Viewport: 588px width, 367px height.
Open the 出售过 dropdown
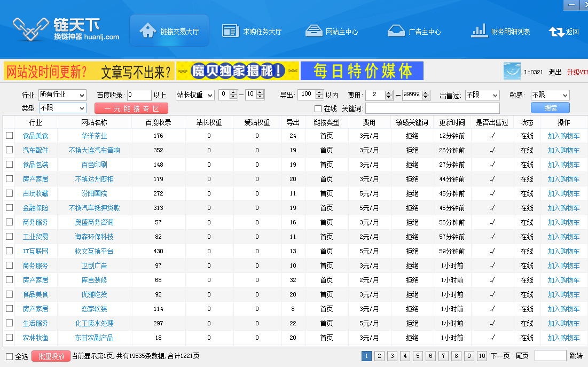(482, 95)
